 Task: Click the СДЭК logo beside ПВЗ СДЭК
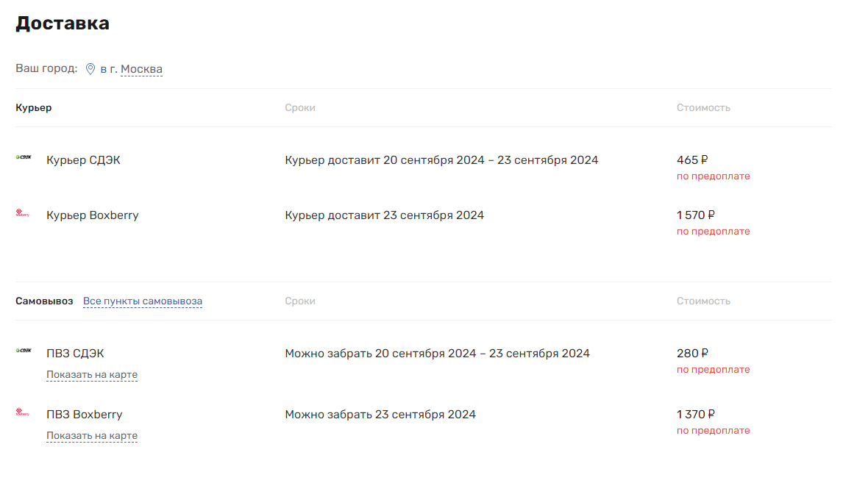pos(24,350)
